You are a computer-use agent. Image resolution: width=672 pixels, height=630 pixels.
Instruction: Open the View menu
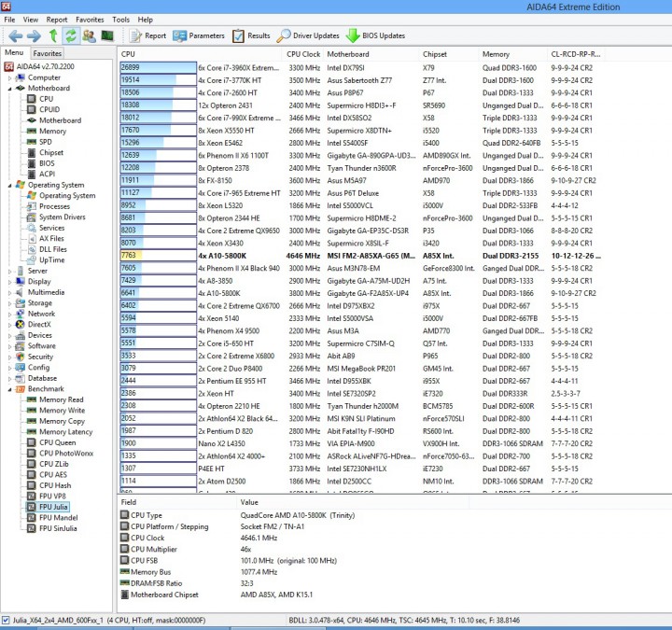(x=31, y=20)
